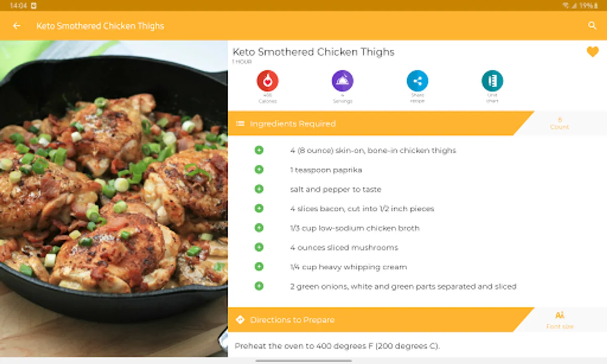Add teaspoon paprika with green plus
The height and width of the screenshot is (364, 607).
coord(259,169)
